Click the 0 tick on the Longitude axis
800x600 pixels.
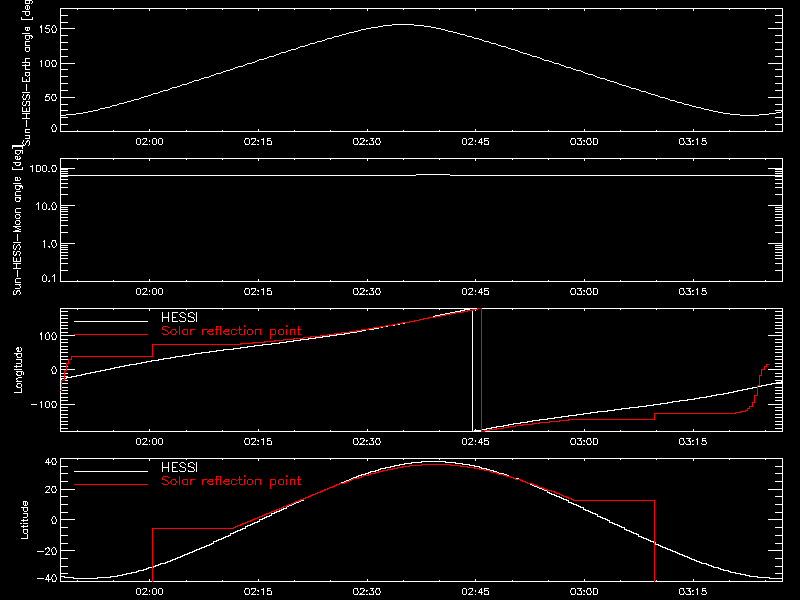[x=54, y=370]
